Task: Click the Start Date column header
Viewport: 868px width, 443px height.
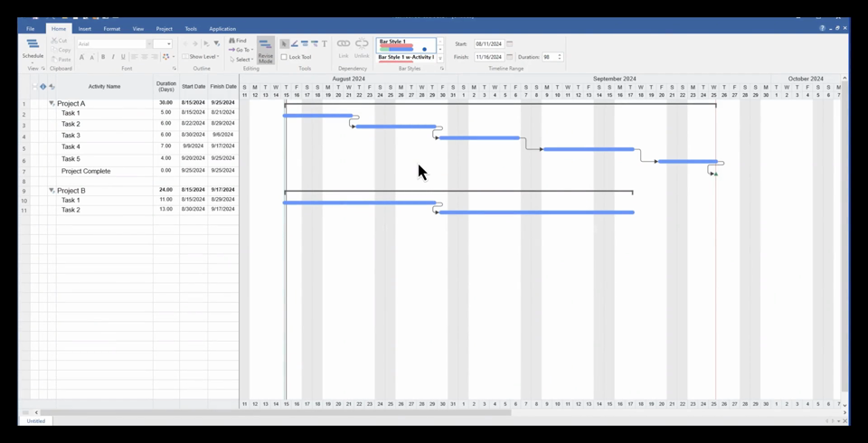Action: [x=193, y=87]
